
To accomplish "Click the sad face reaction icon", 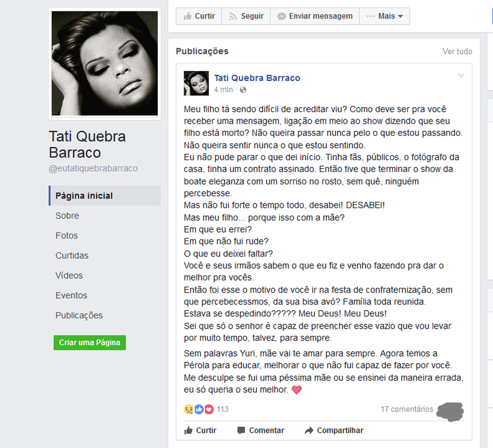I will point(189,409).
